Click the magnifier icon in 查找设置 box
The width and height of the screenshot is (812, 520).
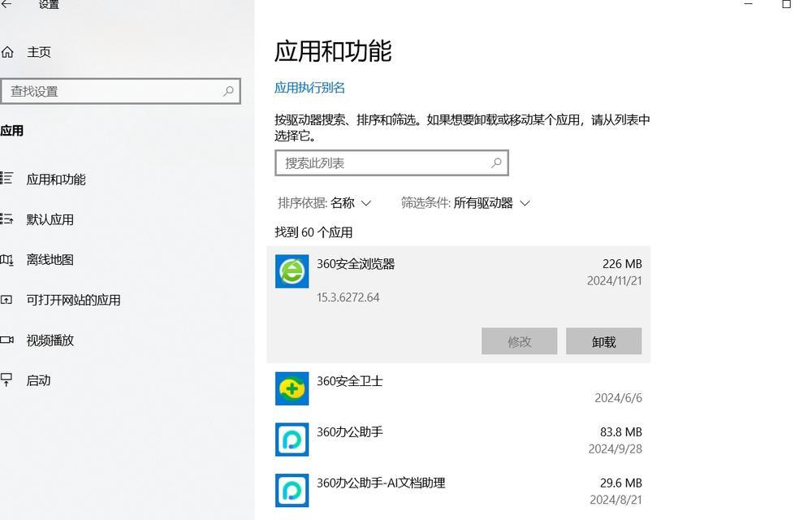[228, 91]
